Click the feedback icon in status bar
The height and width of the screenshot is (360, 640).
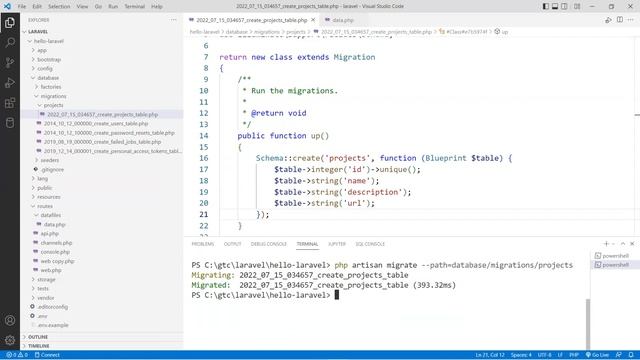pos(619,355)
